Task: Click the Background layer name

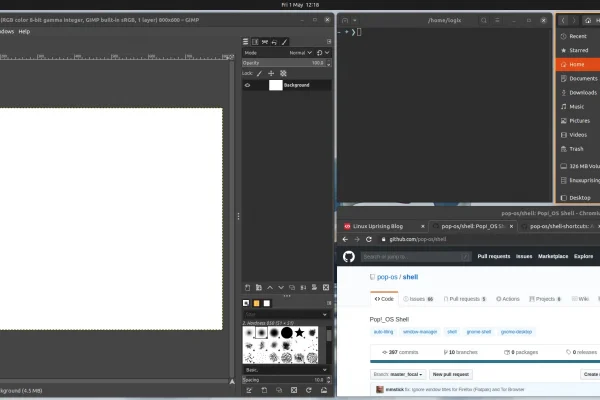Action: (297, 85)
